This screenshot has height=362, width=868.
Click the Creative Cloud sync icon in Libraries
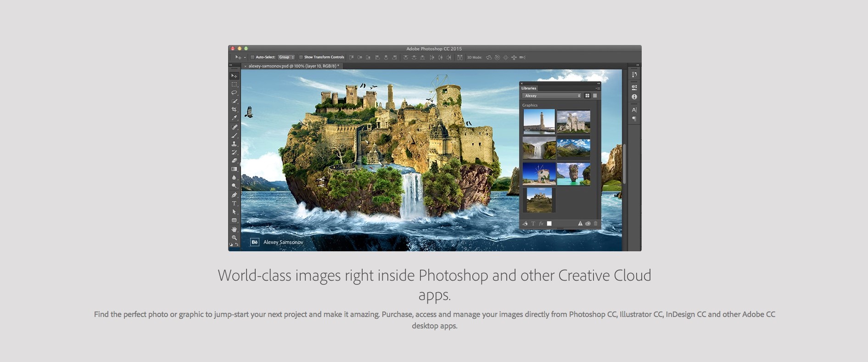pyautogui.click(x=588, y=224)
